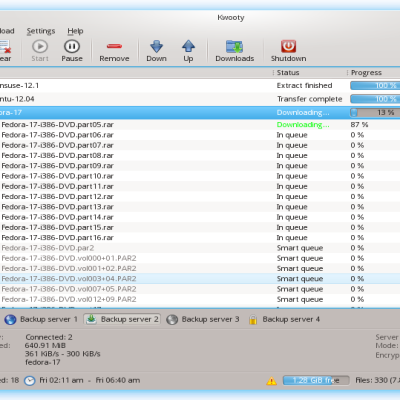
Task: Select the Backup server 2 button
Action: pyautogui.click(x=122, y=319)
